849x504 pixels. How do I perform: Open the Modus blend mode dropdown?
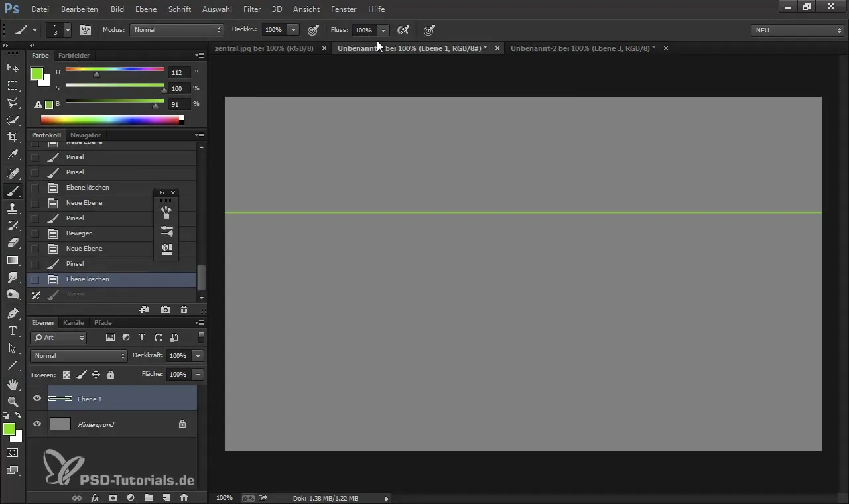tap(177, 30)
